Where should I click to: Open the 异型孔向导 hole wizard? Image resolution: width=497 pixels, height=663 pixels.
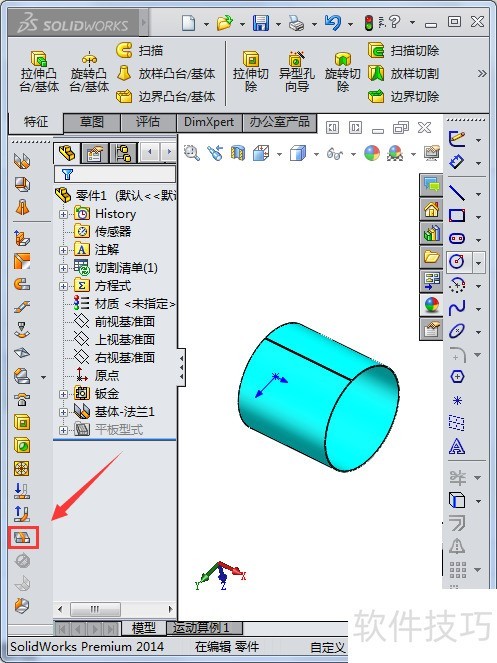(297, 72)
